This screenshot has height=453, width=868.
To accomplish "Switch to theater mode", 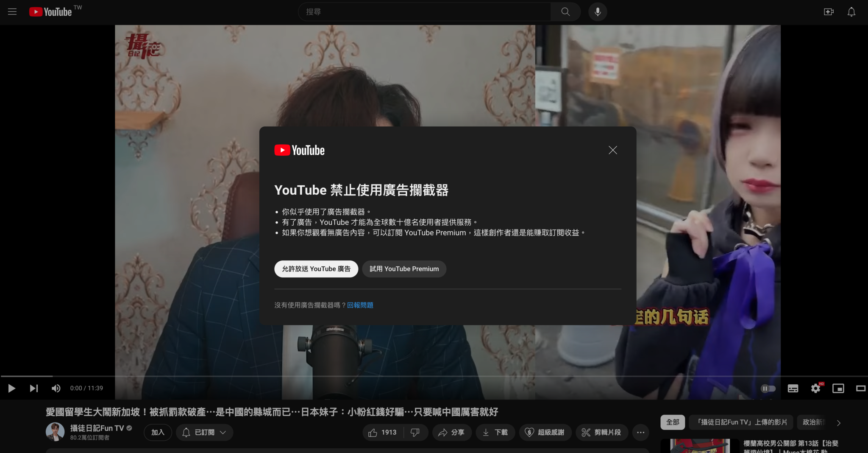I will (x=861, y=388).
